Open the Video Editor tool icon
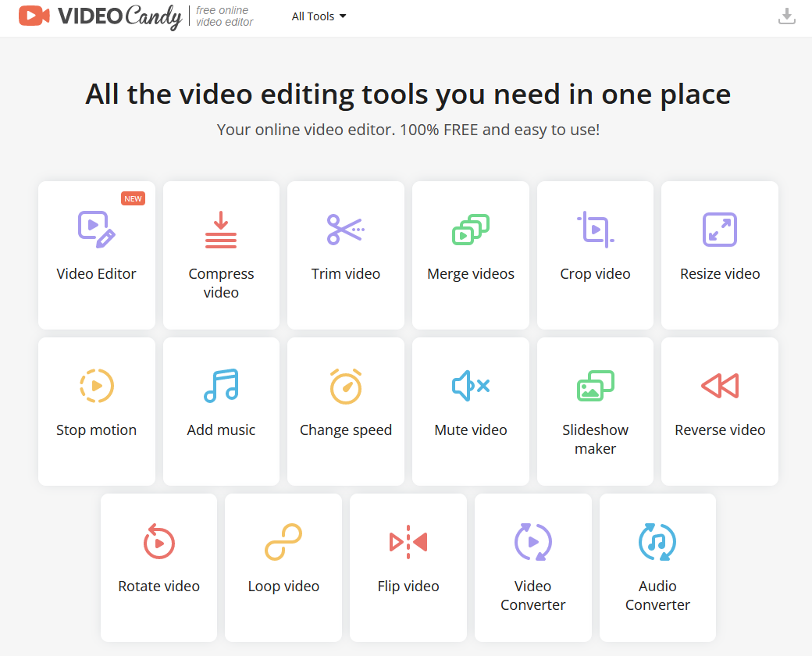This screenshot has width=812, height=656. (x=96, y=230)
